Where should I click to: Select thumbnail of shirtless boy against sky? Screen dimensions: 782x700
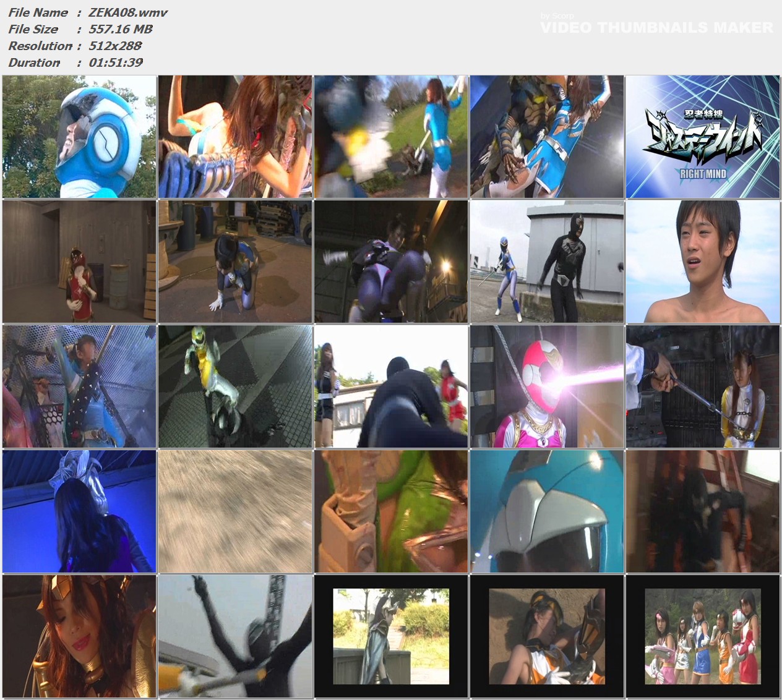pyautogui.click(x=703, y=262)
